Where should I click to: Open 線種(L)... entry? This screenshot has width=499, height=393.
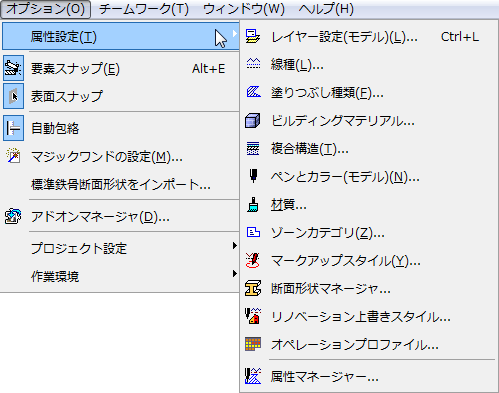click(x=297, y=65)
